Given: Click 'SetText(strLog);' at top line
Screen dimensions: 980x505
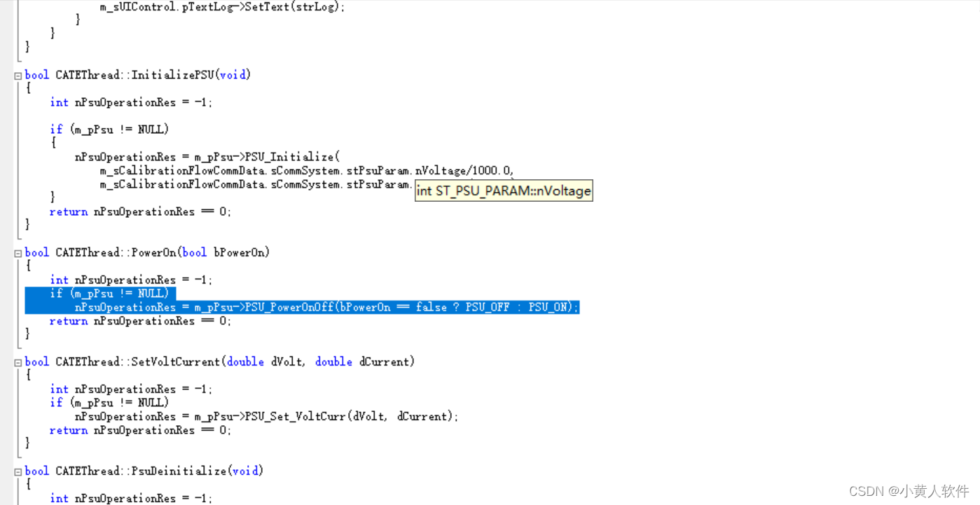Looking at the screenshot, I should (295, 7).
